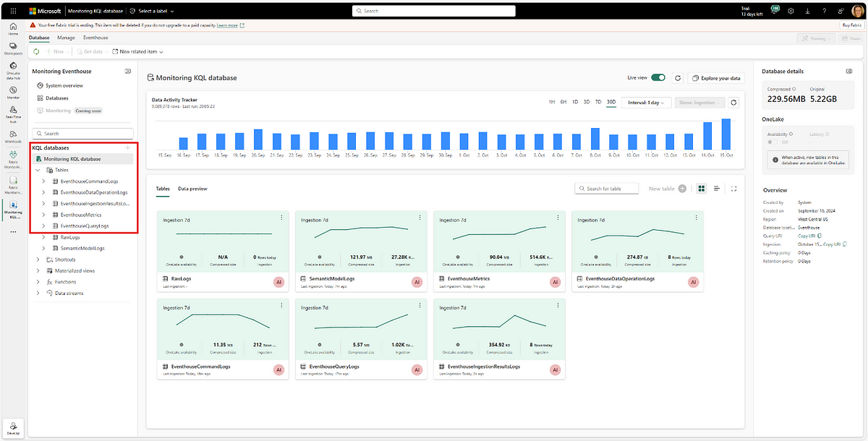
Task: Collapse the Tables tree node
Action: tap(38, 170)
